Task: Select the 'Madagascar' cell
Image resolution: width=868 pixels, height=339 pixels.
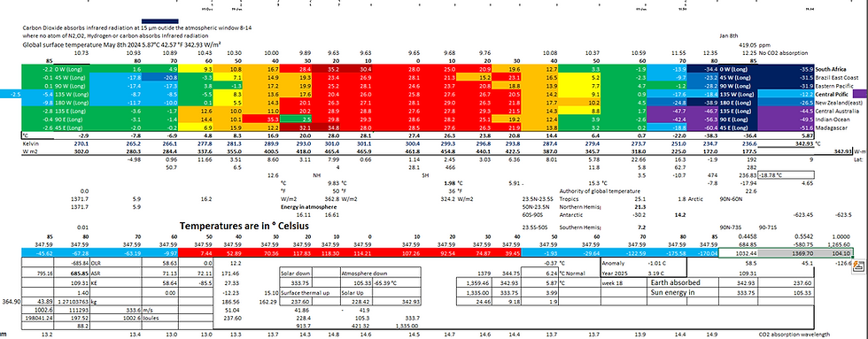Action: pyautogui.click(x=829, y=127)
